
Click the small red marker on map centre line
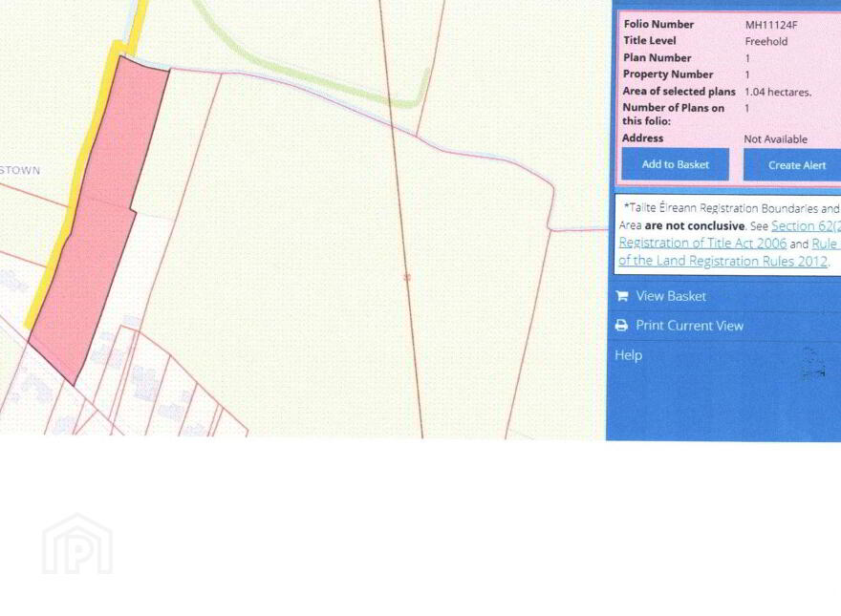407,277
